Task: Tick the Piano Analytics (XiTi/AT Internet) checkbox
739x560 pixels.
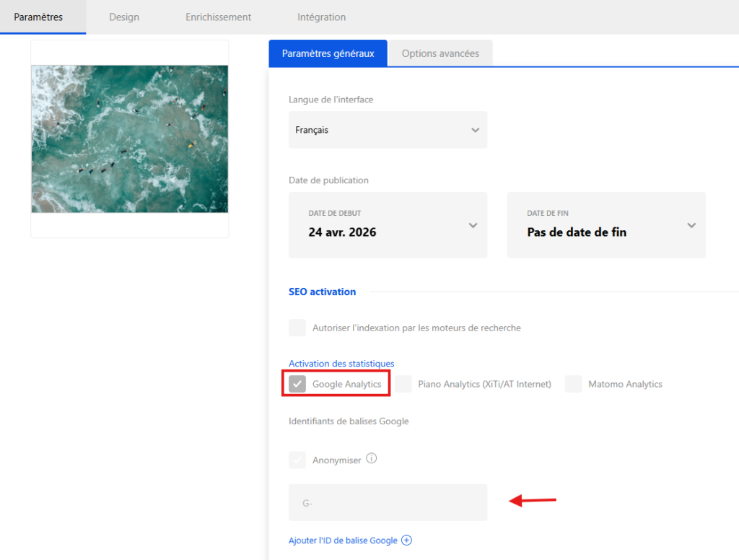Action: click(403, 384)
